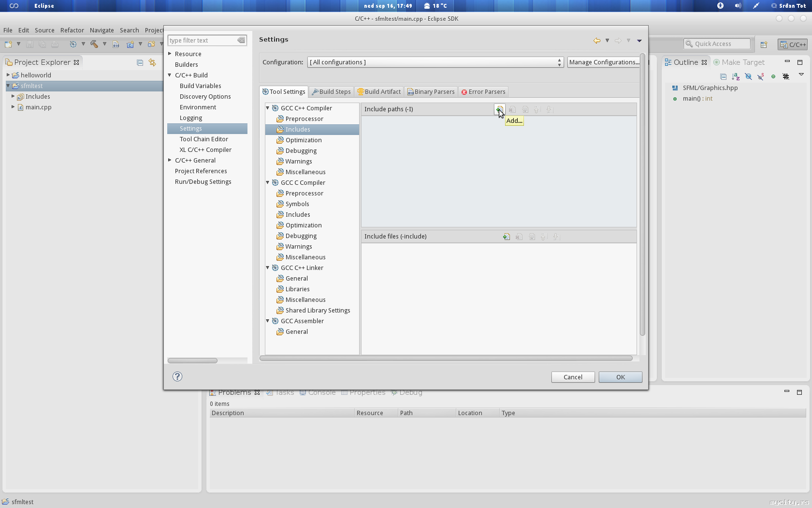Open the Navigate menu

tap(102, 30)
